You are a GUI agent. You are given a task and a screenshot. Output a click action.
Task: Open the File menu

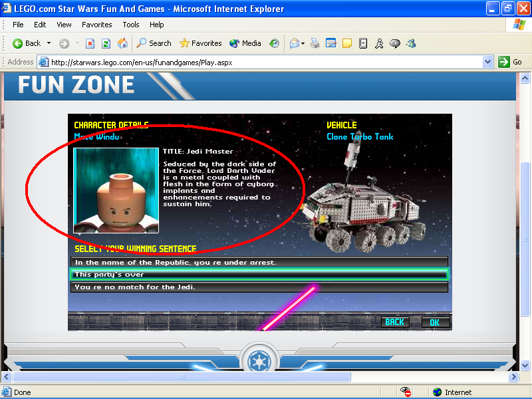pos(18,25)
